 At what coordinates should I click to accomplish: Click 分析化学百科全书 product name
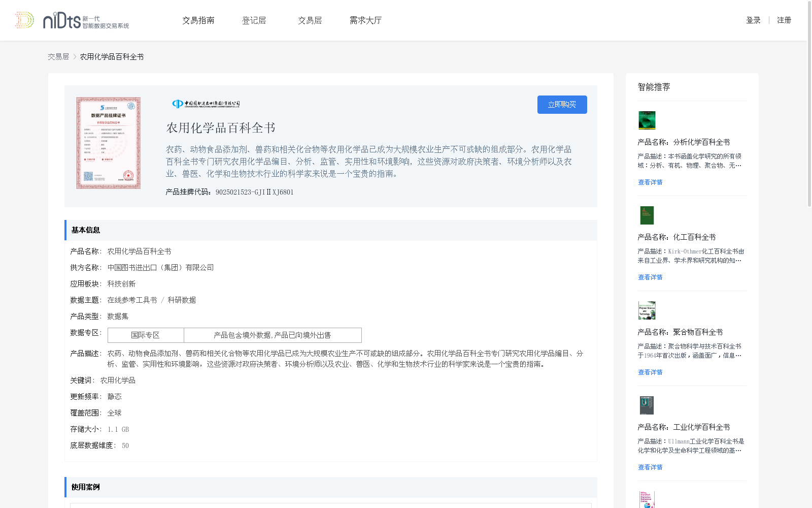point(701,142)
